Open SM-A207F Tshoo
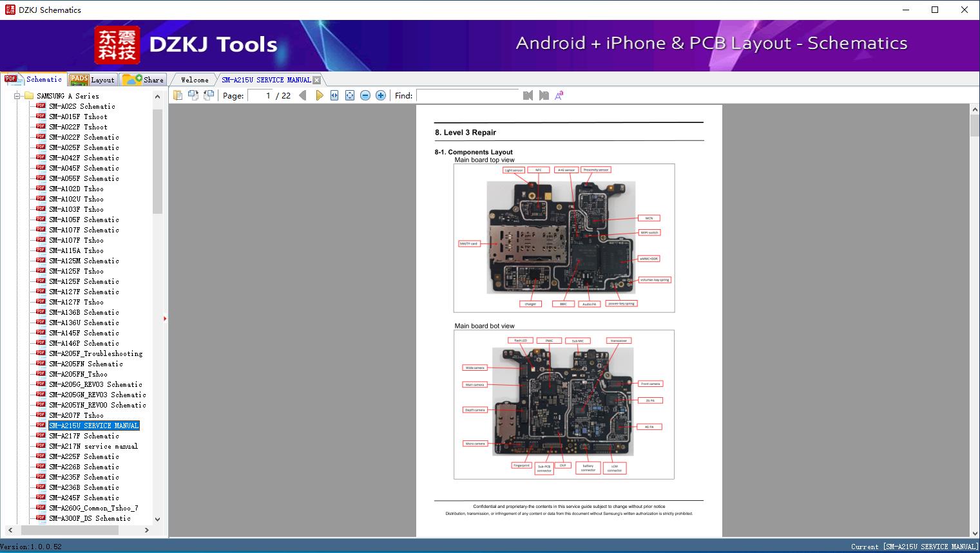 point(76,415)
